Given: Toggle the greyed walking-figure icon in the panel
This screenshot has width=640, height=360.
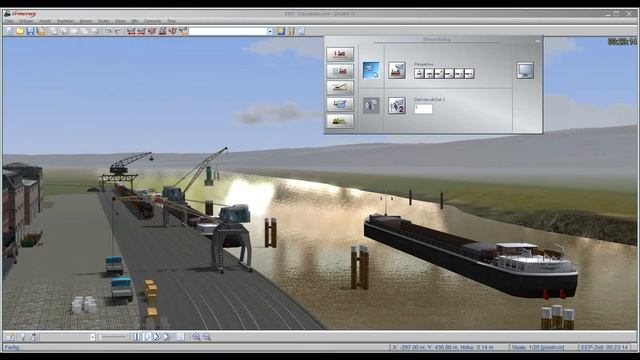Looking at the screenshot, I should 371,105.
